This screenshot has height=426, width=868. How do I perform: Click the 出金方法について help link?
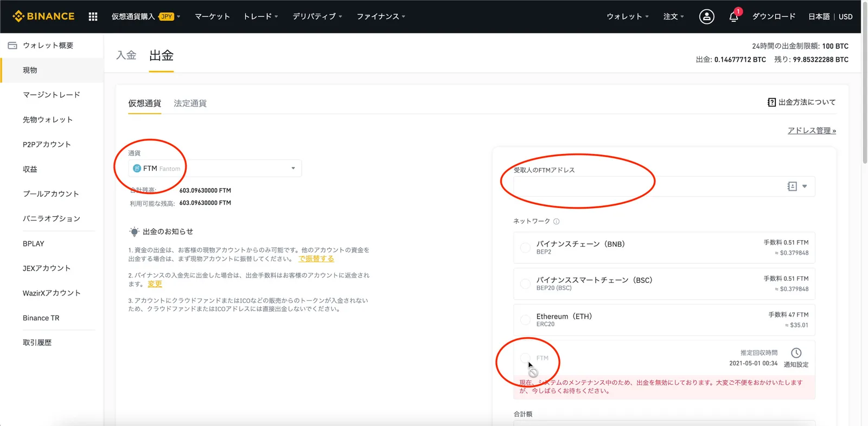807,102
